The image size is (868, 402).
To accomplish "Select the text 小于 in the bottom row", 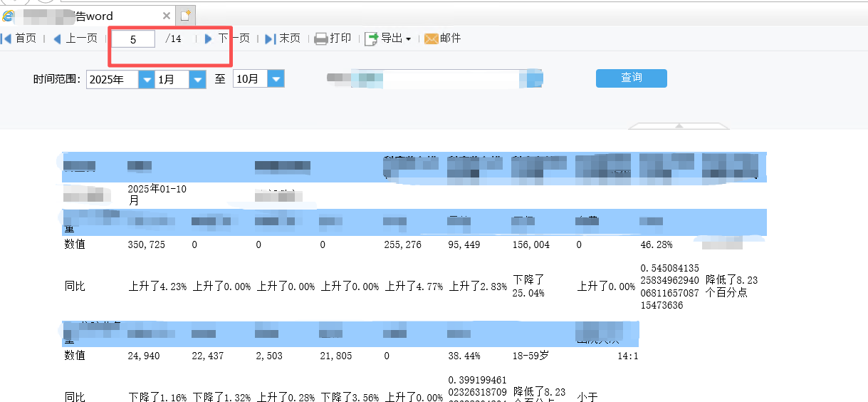I will (587, 397).
